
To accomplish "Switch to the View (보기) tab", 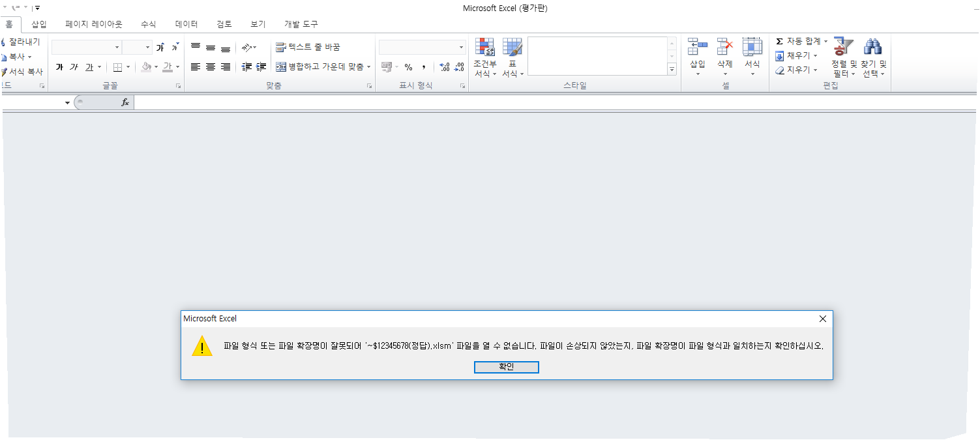I will (258, 24).
